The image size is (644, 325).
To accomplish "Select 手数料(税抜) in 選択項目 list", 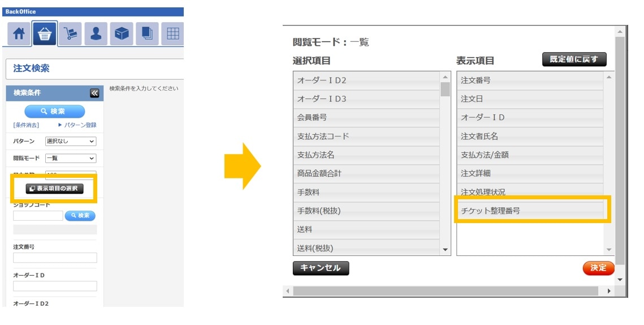I will [x=366, y=211].
